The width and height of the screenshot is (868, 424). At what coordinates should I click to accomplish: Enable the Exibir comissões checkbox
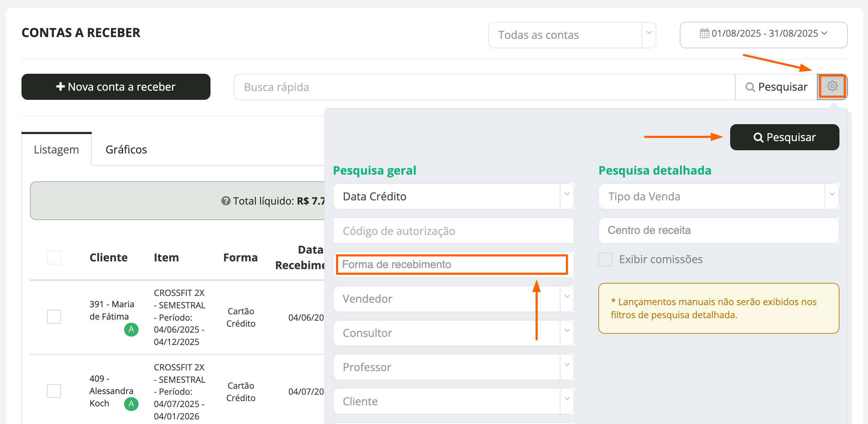[605, 259]
